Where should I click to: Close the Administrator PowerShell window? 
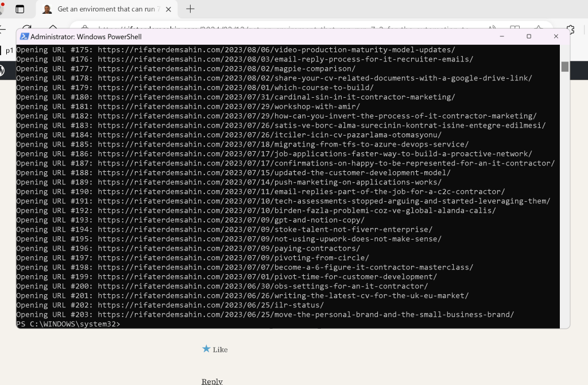(556, 36)
